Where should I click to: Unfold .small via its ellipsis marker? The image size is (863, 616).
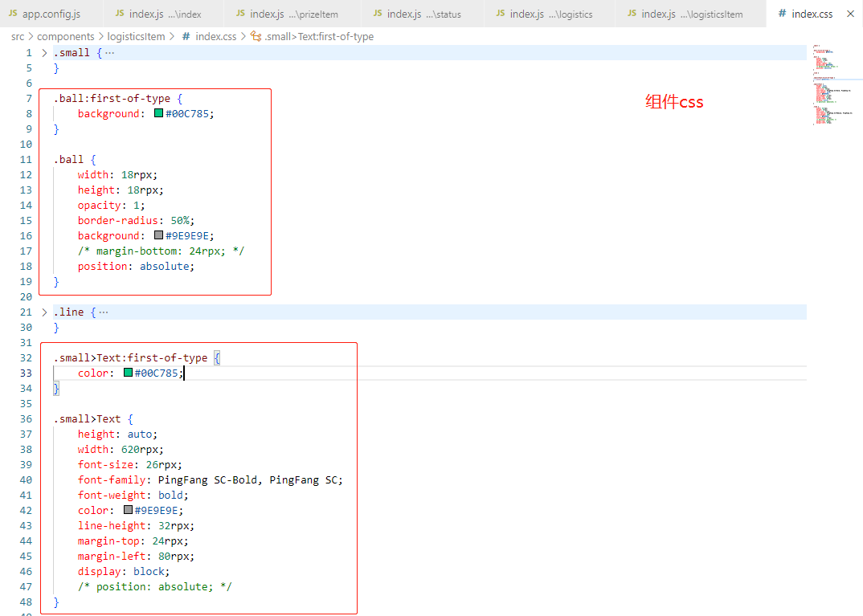click(109, 53)
